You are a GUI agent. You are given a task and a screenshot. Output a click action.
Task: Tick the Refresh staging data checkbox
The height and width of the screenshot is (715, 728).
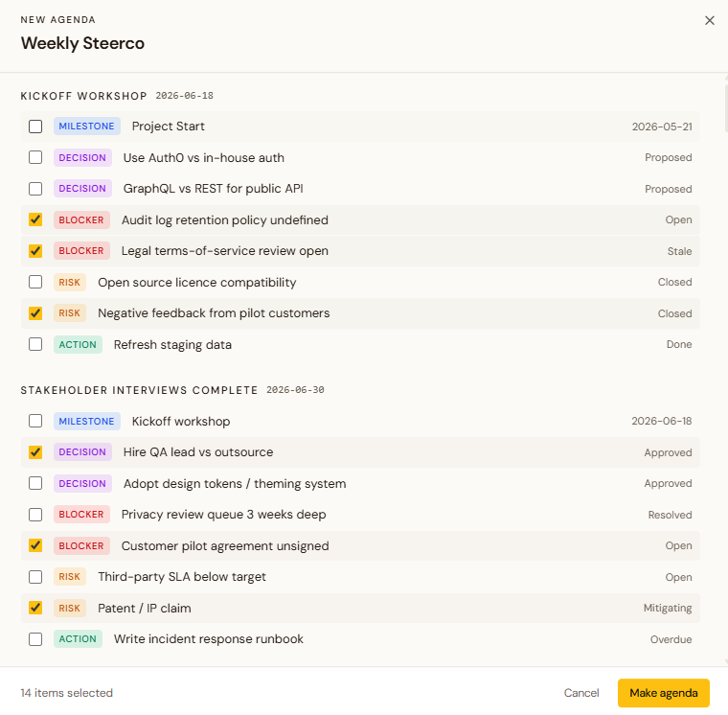[x=35, y=344]
